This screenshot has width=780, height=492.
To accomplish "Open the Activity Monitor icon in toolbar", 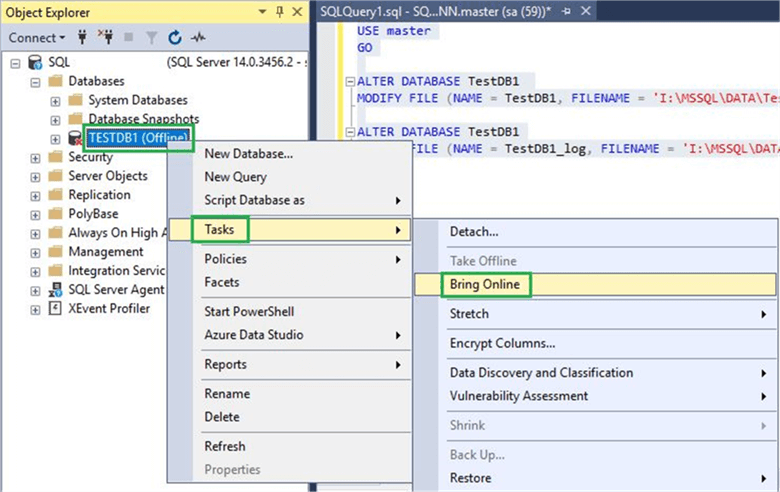I will coord(198,38).
